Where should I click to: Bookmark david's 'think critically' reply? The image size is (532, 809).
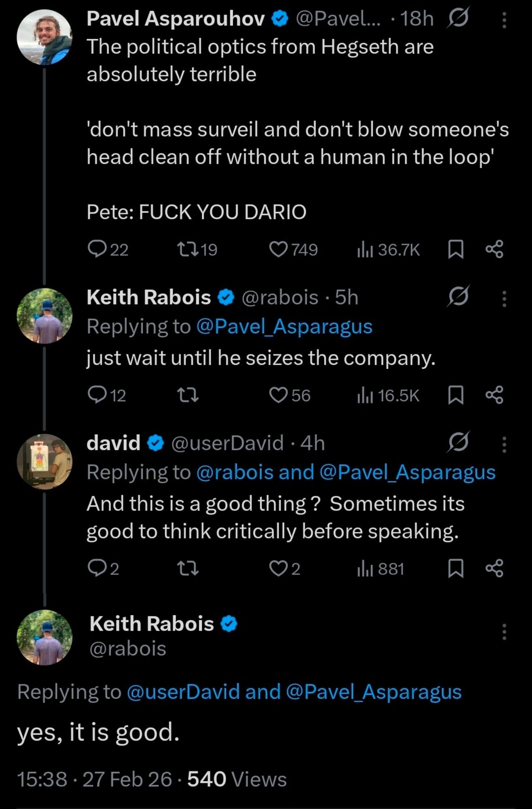tap(456, 568)
